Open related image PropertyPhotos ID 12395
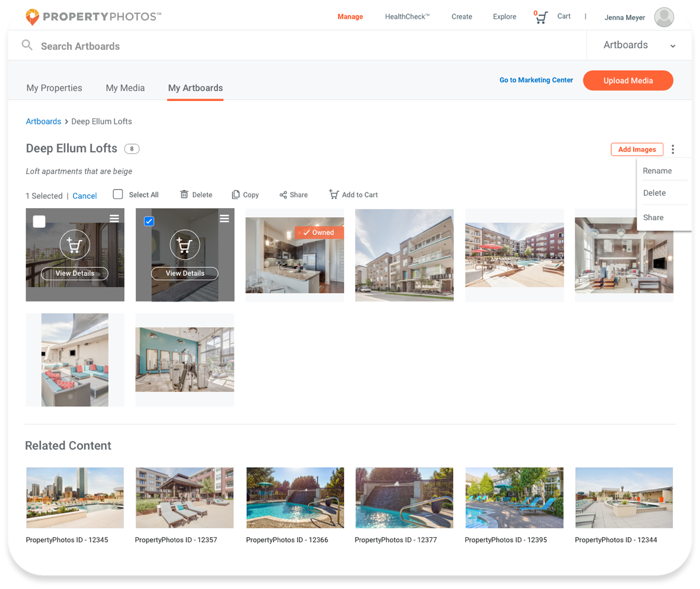Screen dimensions: 700x589 pos(514,498)
